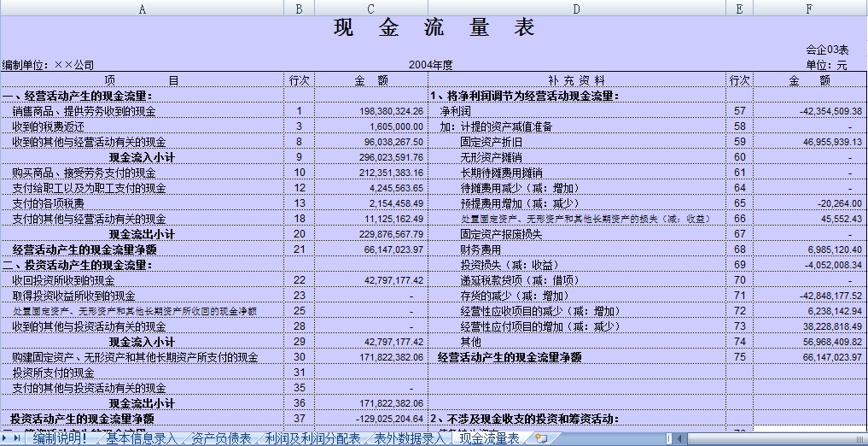Screen dimensions: 868x446
Task: Select amount 198,380,324.26 cell
Action: point(371,111)
